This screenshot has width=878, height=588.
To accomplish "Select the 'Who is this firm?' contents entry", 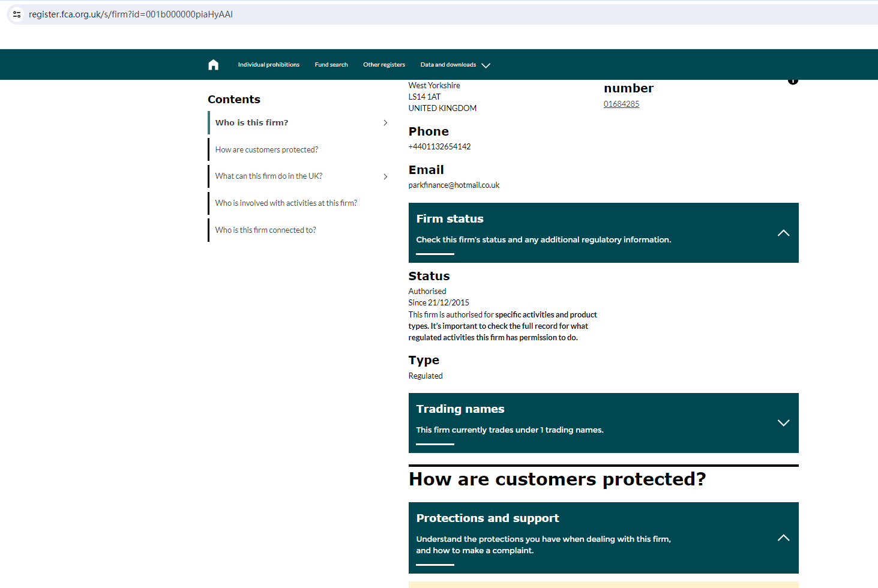I will pos(251,123).
